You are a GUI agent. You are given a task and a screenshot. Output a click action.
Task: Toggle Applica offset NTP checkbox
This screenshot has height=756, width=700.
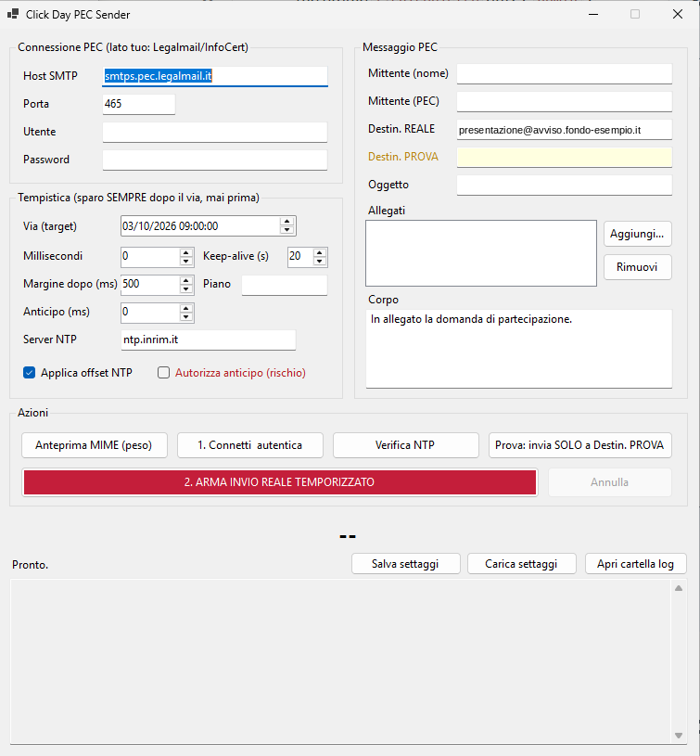click(30, 373)
